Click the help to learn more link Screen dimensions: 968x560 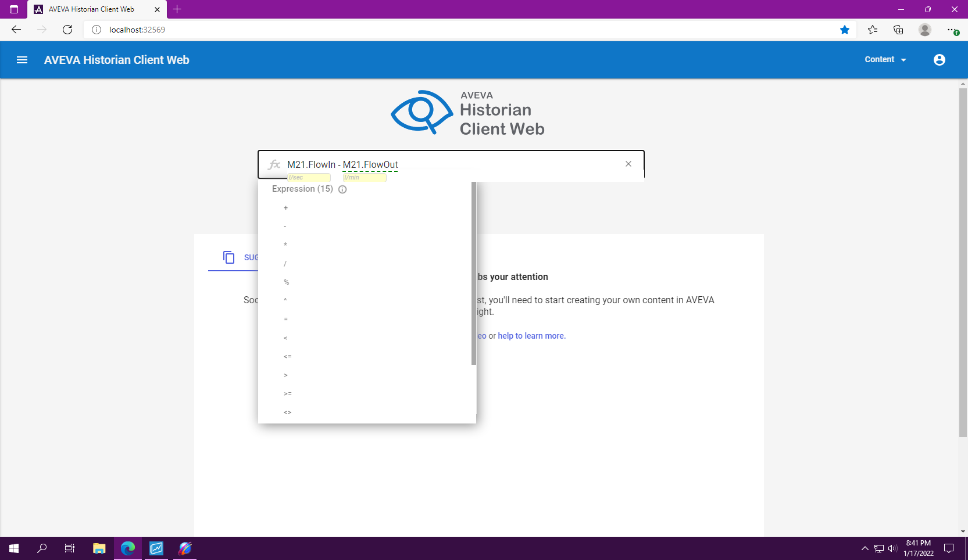[531, 336]
